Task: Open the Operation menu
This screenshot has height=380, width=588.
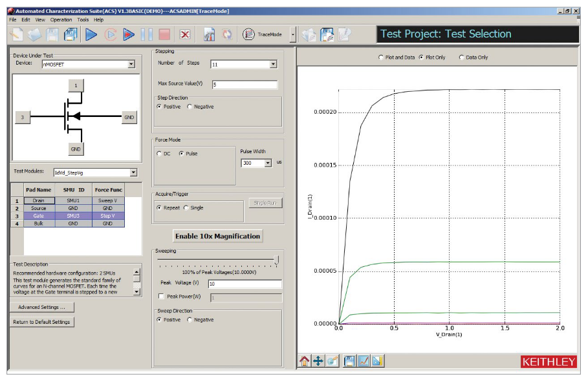Action: [x=61, y=20]
